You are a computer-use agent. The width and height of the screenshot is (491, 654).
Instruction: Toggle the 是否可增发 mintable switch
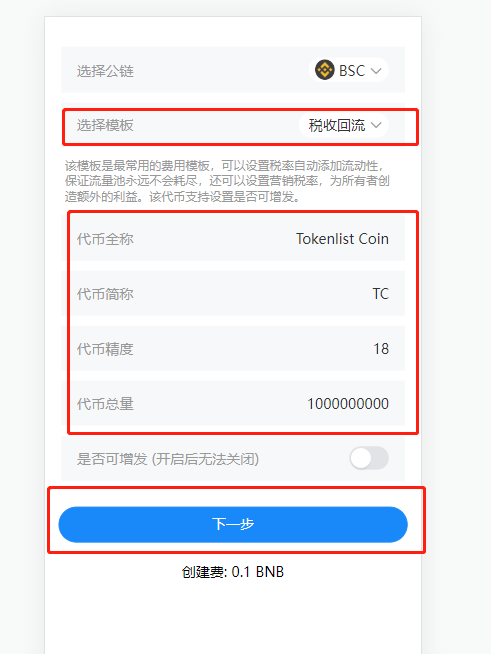tap(369, 458)
